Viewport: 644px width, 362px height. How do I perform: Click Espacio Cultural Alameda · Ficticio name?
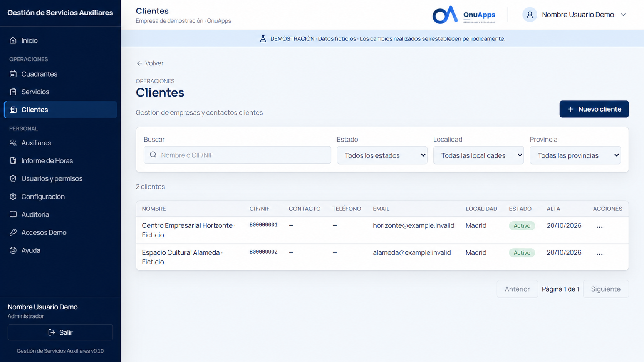[x=182, y=257]
